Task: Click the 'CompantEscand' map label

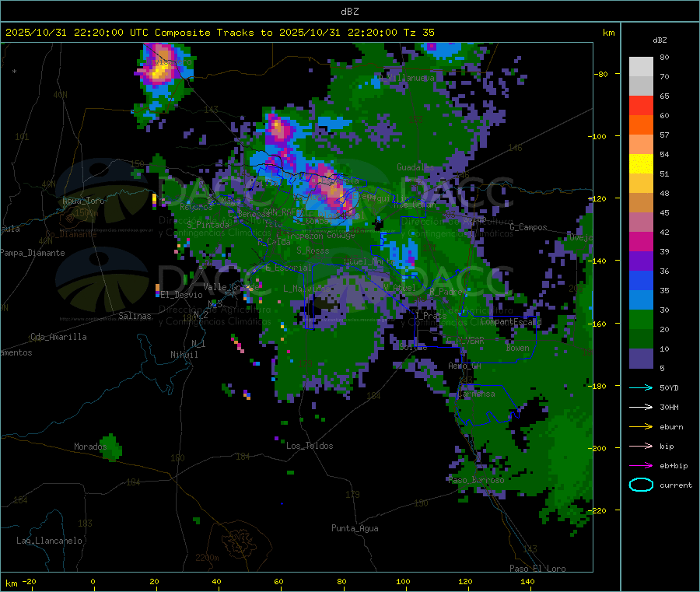Action: click(511, 321)
